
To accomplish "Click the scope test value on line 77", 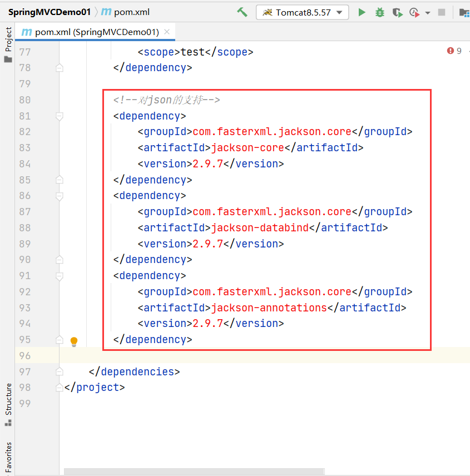I will [x=193, y=52].
